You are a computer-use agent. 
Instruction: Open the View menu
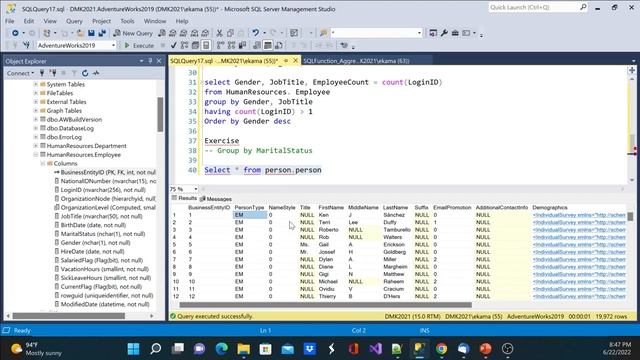50,21
